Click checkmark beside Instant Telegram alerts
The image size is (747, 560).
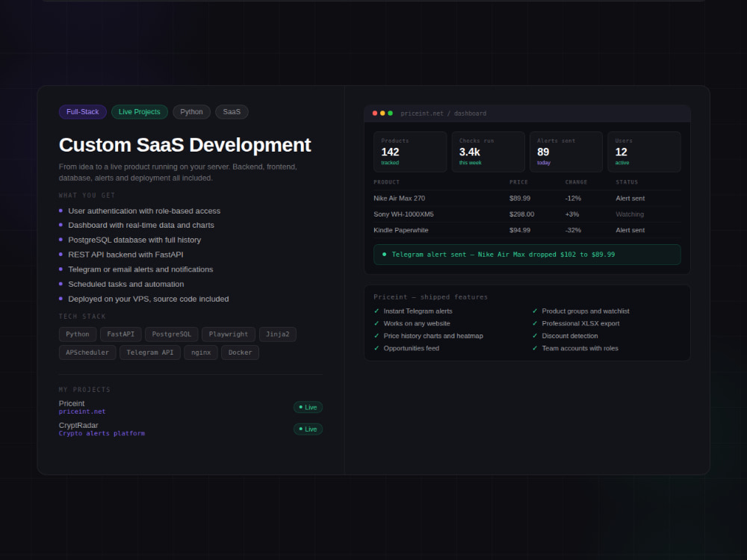click(376, 311)
